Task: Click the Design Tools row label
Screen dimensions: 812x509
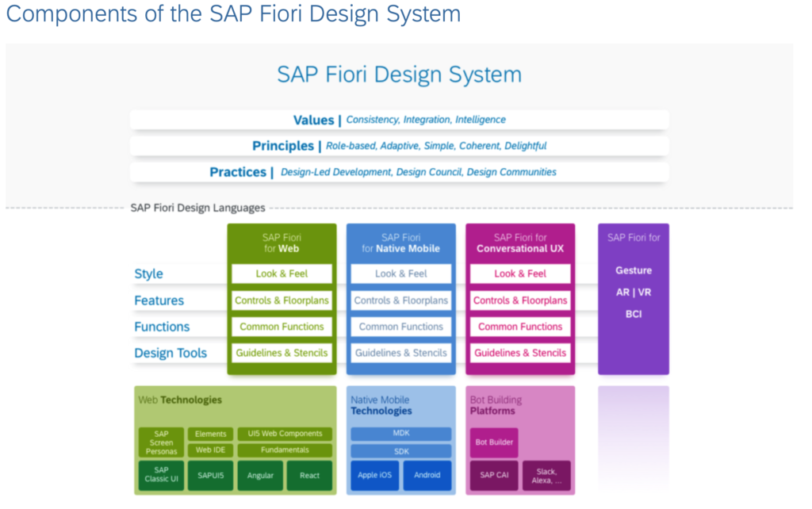Action: 170,353
